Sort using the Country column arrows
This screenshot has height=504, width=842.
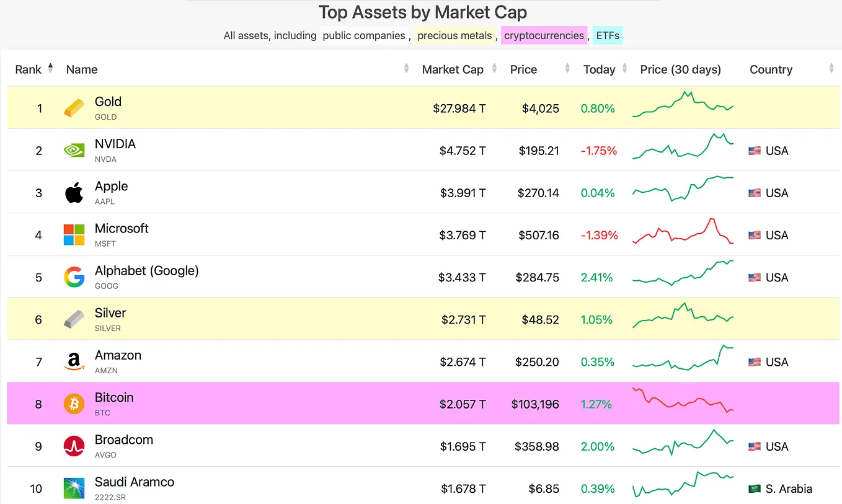click(831, 69)
